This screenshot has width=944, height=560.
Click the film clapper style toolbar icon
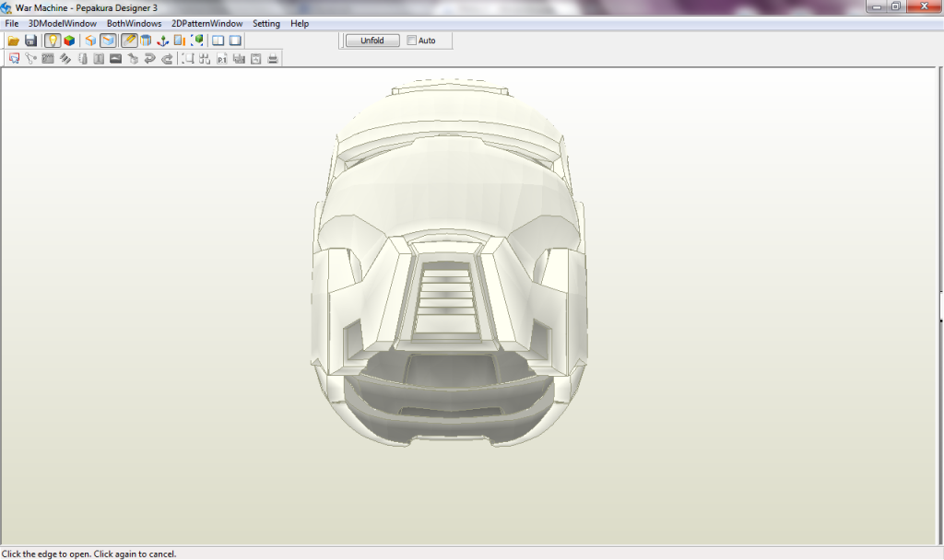coord(48,59)
